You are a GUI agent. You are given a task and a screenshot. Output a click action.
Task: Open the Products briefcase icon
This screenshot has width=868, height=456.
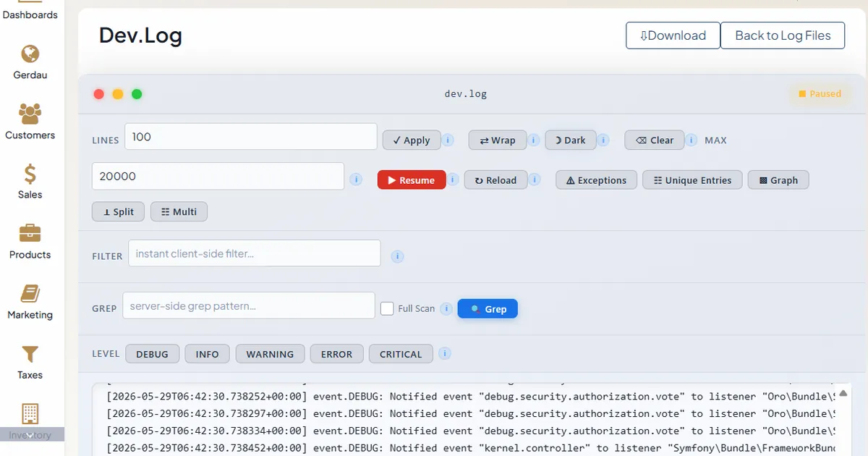tap(30, 233)
